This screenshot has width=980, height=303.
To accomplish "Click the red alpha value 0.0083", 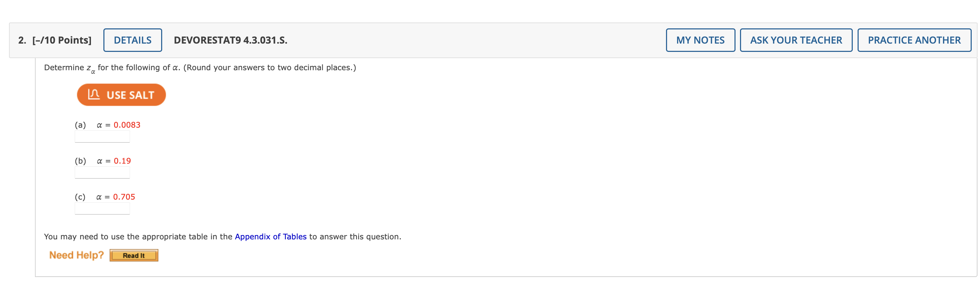I will click(x=127, y=125).
